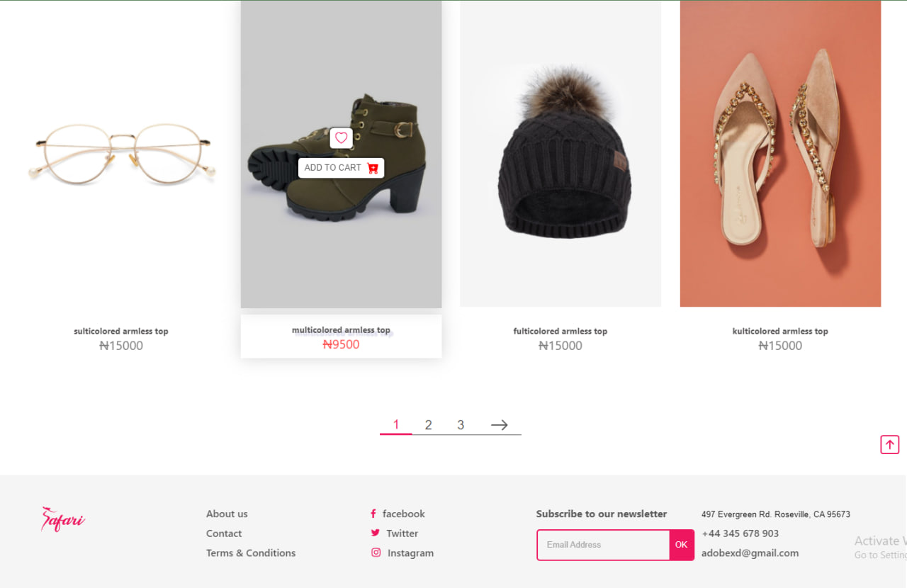Viewport: 907px width, 588px height.
Task: Open the eyeglasses product image
Action: [x=121, y=154]
